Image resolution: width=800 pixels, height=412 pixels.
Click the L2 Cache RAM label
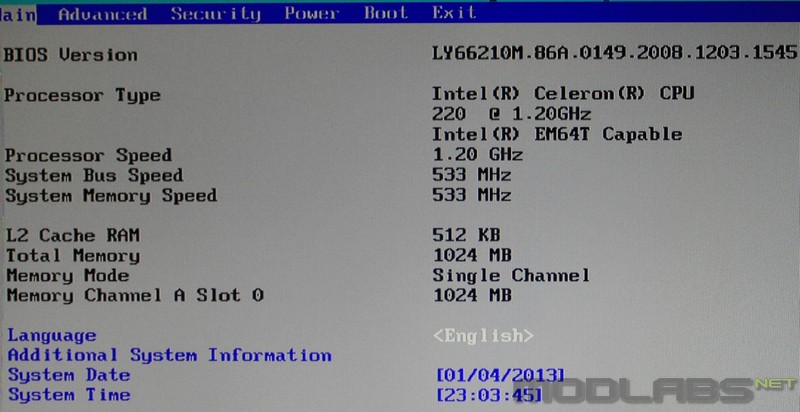pyautogui.click(x=72, y=236)
